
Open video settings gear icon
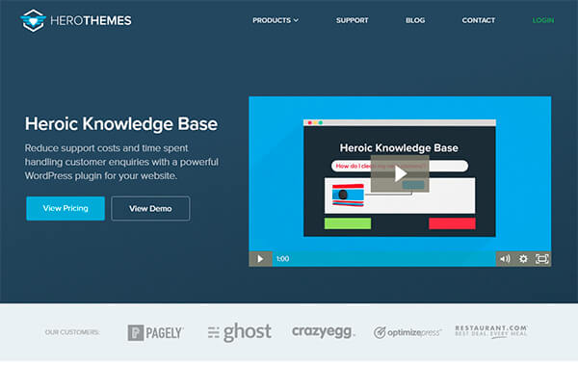point(523,259)
